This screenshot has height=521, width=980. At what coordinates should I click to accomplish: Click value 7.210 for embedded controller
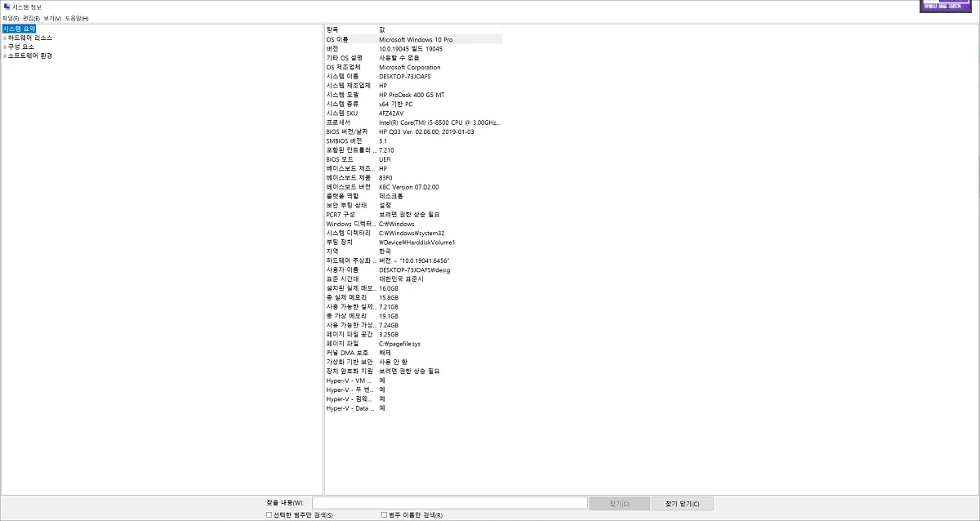387,150
